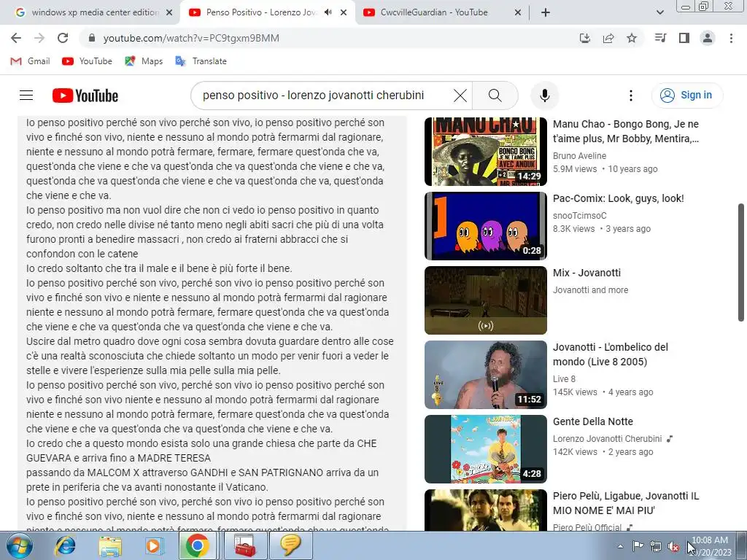747x560 pixels.
Task: Open Jovanotti L'ombelico del mondo thumbnail
Action: point(485,374)
